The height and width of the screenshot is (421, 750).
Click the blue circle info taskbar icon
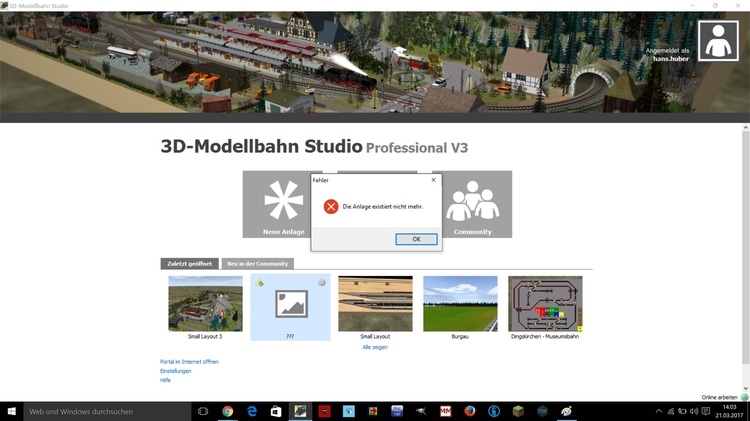point(494,411)
